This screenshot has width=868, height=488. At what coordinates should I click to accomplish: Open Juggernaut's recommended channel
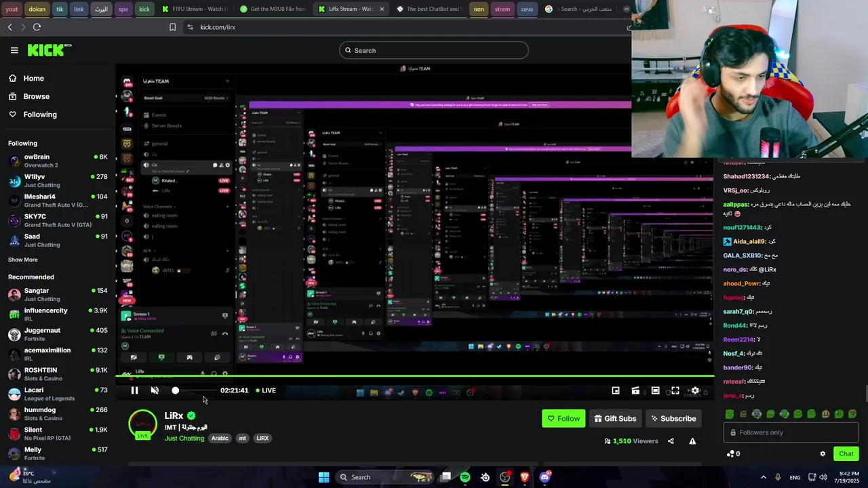(58, 334)
